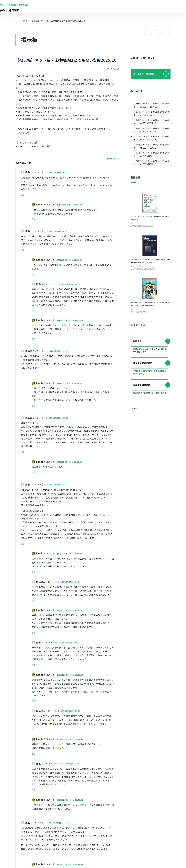Screen dimensions: 186x868
Task: Click 返信 under kanda comment [3]
Action: coord(33,219)
